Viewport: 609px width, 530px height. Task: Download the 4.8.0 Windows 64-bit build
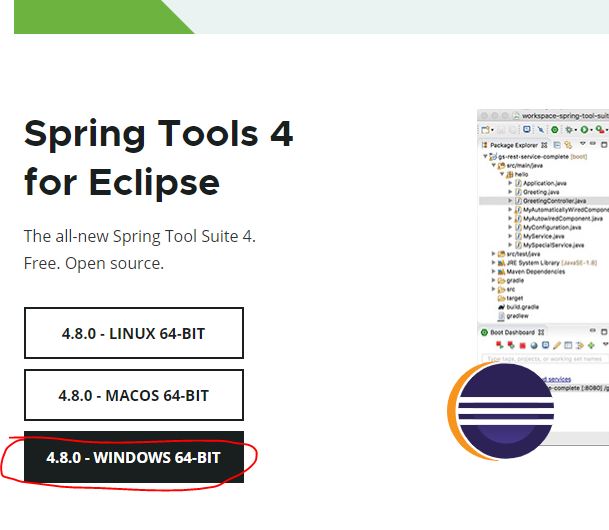click(134, 457)
